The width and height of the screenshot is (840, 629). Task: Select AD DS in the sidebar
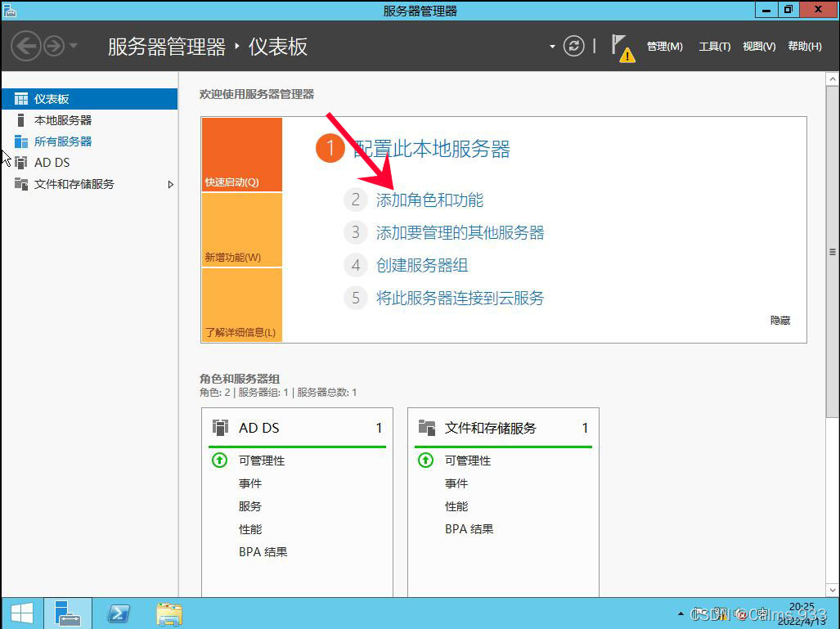[x=89, y=162]
